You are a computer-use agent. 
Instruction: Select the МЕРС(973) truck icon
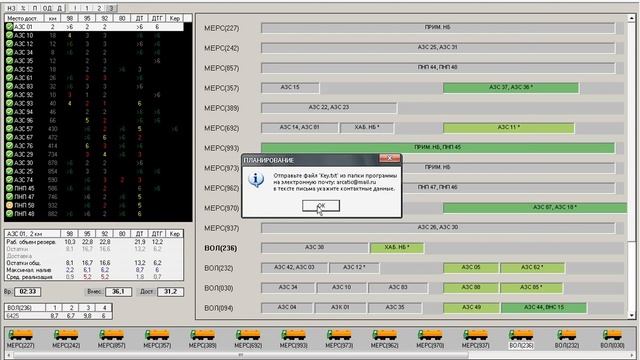click(x=339, y=335)
